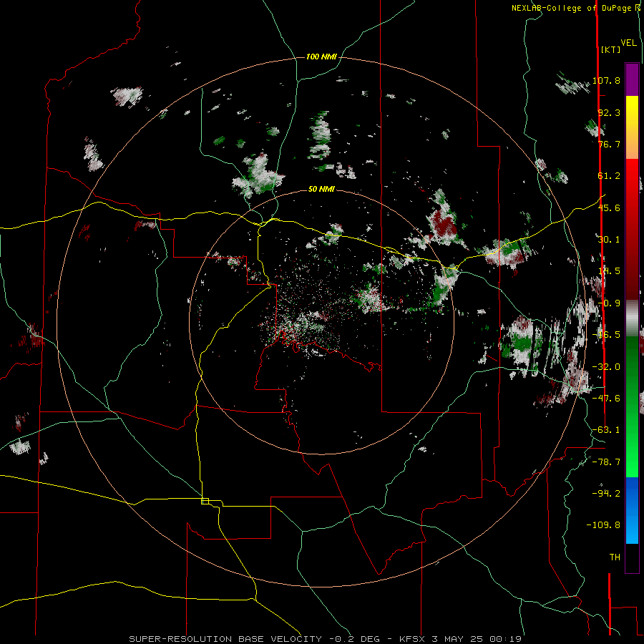Select the -47.6 legend value

(x=606, y=399)
